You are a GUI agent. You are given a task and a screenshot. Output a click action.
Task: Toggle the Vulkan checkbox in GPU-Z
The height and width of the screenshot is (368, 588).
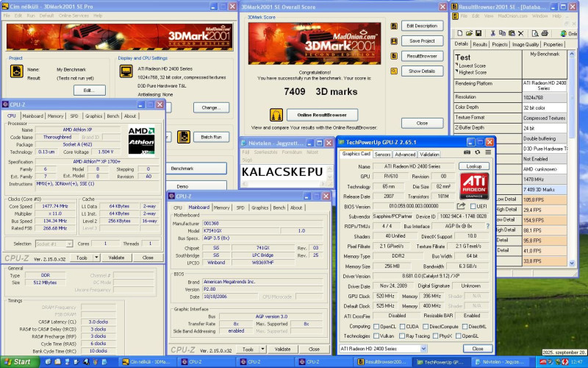376,336
